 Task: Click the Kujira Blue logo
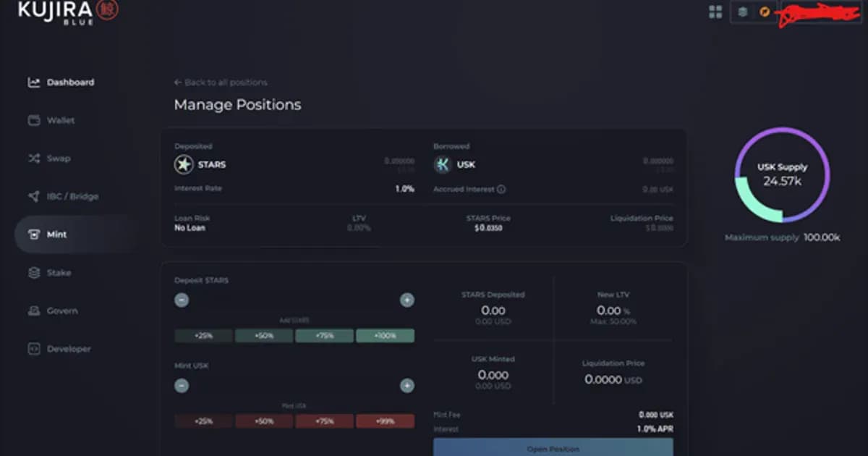[68, 12]
